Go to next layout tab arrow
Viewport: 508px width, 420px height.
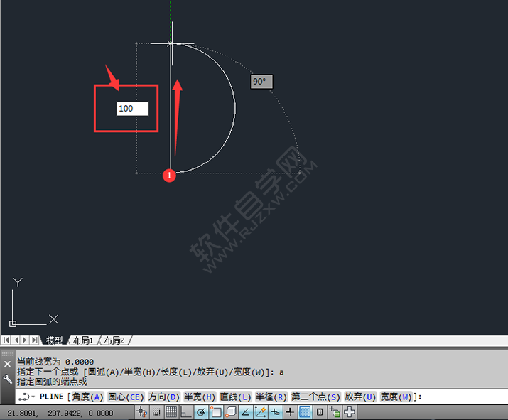coord(25,340)
